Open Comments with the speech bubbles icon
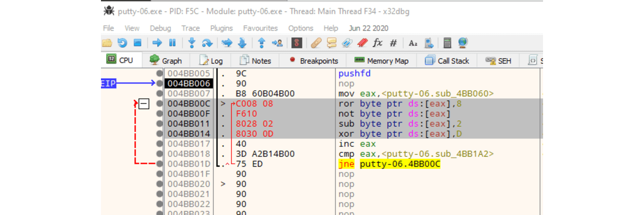Image resolution: width=644 pixels, height=215 pixels. pyautogui.click(x=331, y=43)
